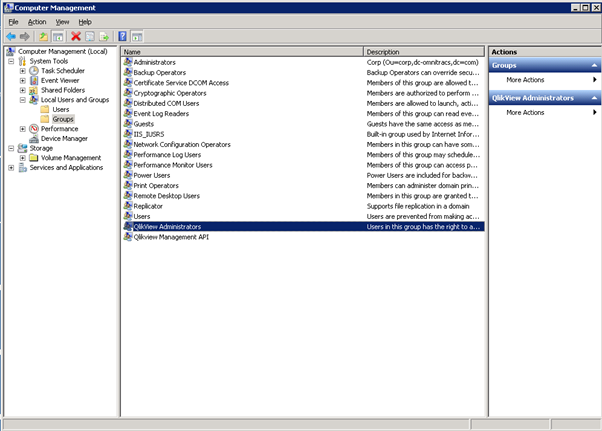602x431 pixels.
Task: Expand the Volume Management tree node
Action: (x=23, y=158)
